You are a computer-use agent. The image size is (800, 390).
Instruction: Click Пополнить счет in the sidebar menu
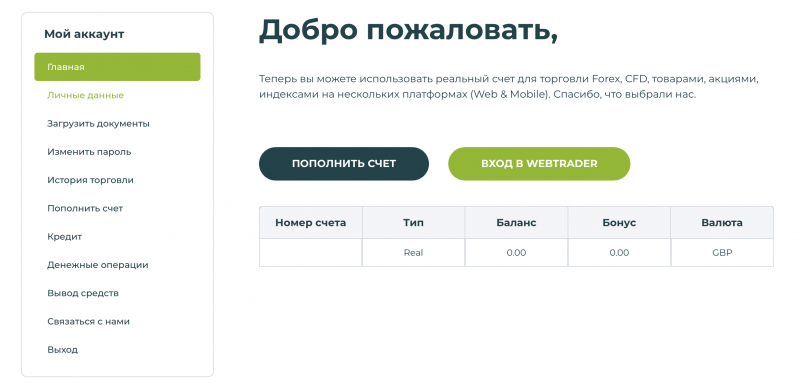click(85, 208)
